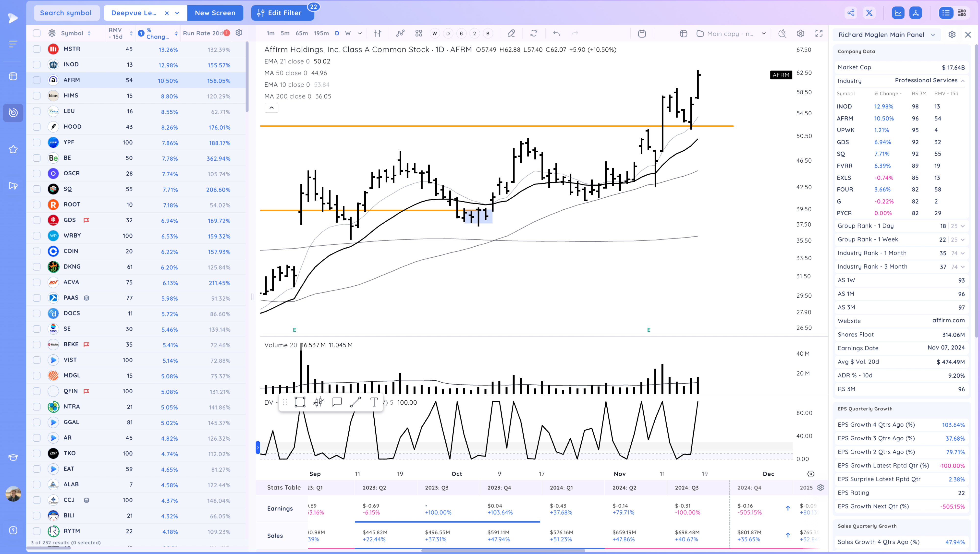Click the New Screen button
The height and width of the screenshot is (554, 980).
[x=215, y=13]
